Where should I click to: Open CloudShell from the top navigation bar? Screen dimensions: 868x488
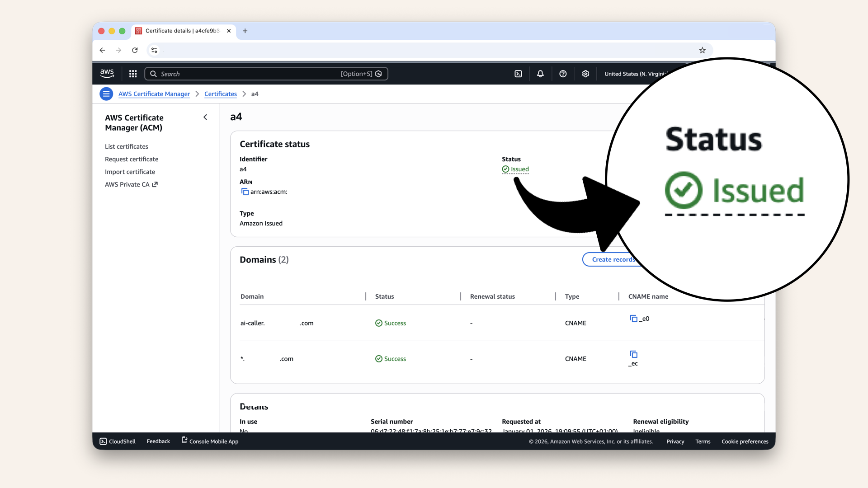pos(518,74)
